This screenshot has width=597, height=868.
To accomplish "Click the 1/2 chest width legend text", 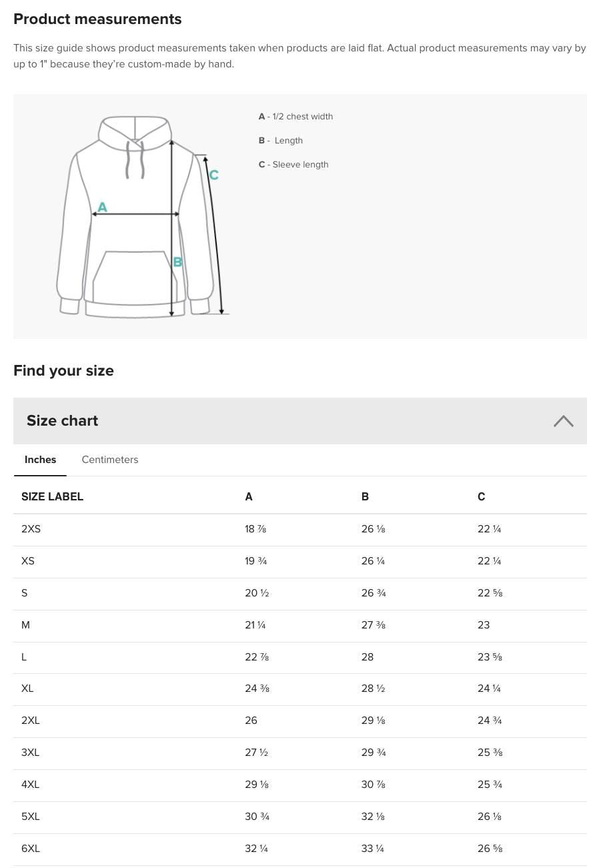I will pos(300,117).
